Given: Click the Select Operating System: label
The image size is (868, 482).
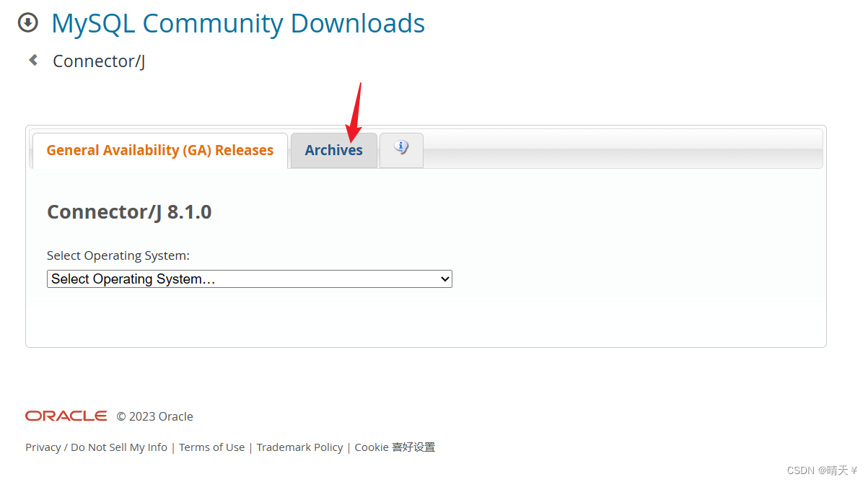Looking at the screenshot, I should (x=118, y=255).
